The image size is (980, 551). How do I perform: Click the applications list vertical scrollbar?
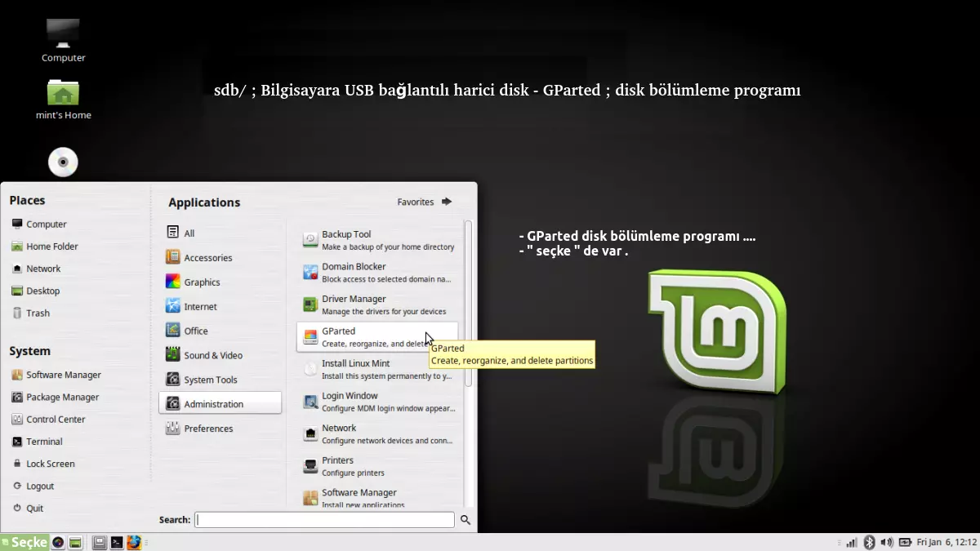[468, 302]
